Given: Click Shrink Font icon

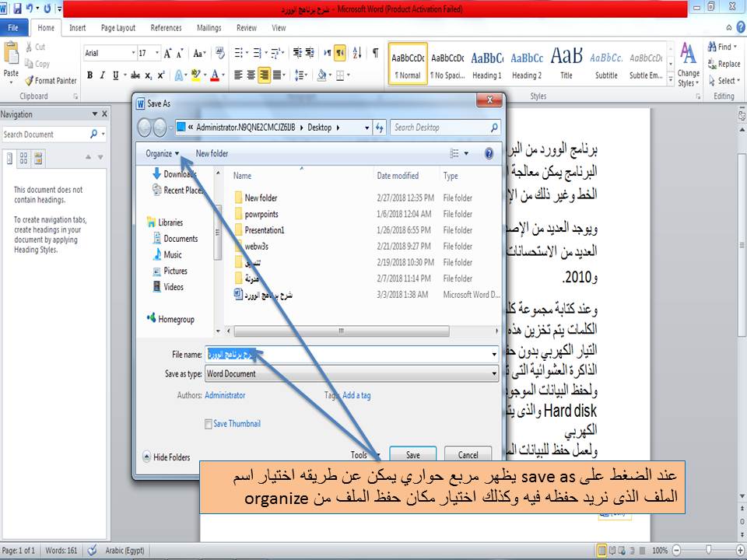Looking at the screenshot, I should click(x=180, y=54).
